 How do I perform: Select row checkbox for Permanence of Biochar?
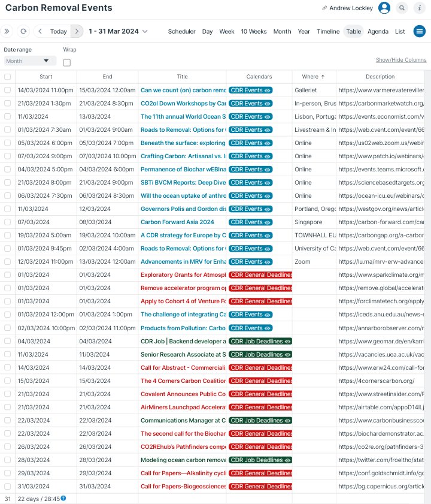pyautogui.click(x=7, y=169)
